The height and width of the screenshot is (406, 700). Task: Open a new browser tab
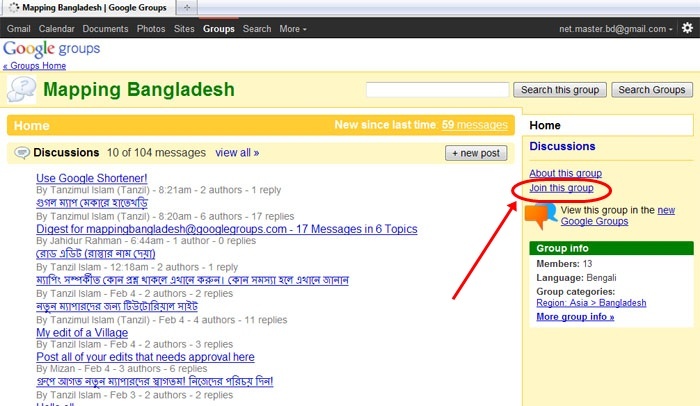(x=187, y=8)
